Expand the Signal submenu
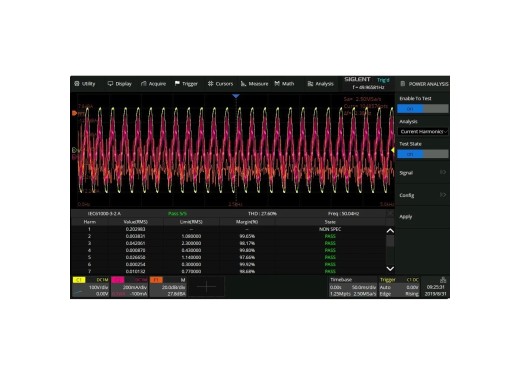 (x=423, y=173)
